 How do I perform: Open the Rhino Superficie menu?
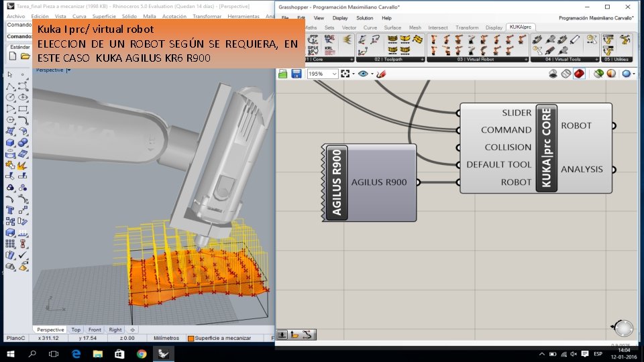pos(104,16)
